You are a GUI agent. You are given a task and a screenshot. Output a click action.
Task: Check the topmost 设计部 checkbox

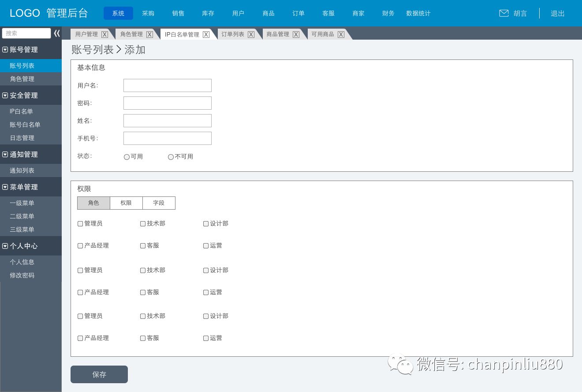(206, 224)
